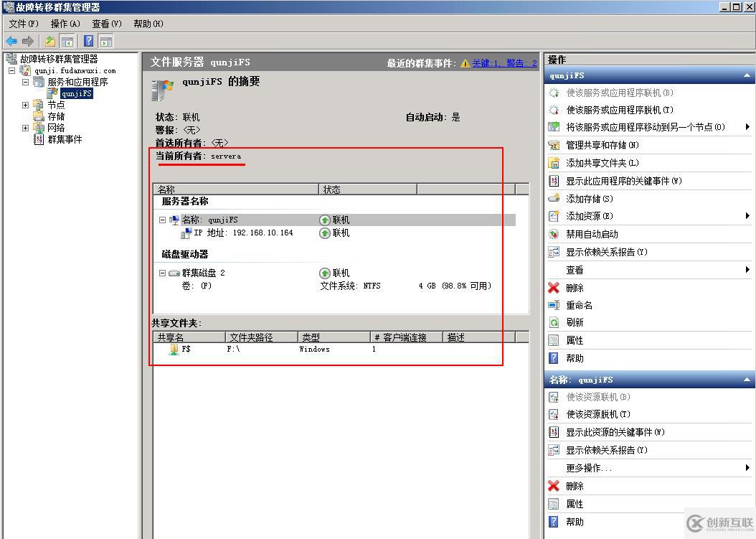
Task: Collapse the qunji.fudanwuxi.com tree node
Action: click(12, 70)
